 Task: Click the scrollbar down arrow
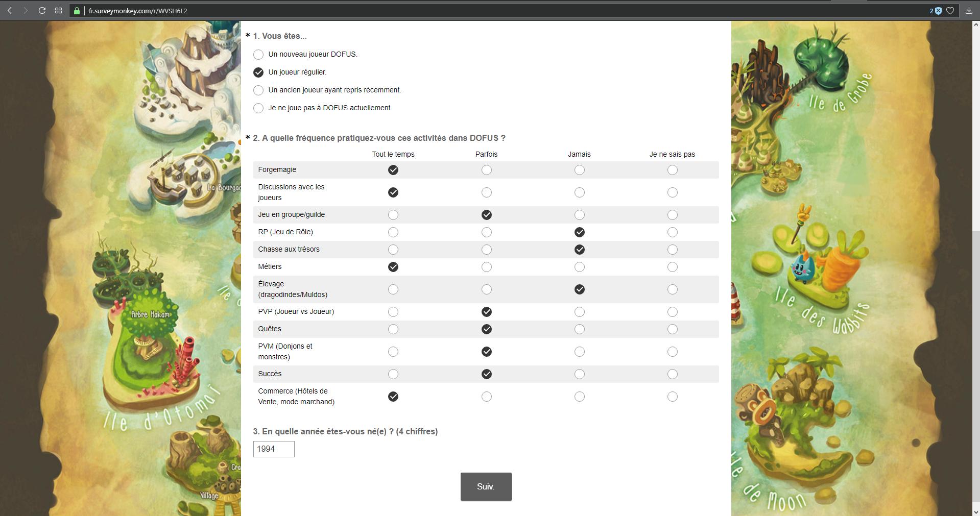[975, 511]
